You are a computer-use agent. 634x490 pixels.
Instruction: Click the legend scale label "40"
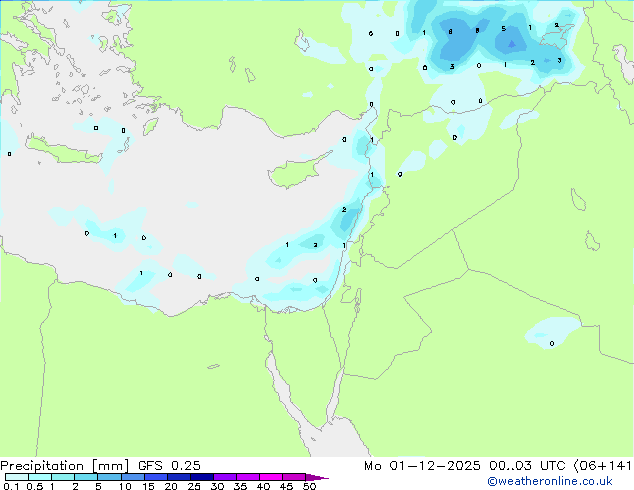pos(263,486)
